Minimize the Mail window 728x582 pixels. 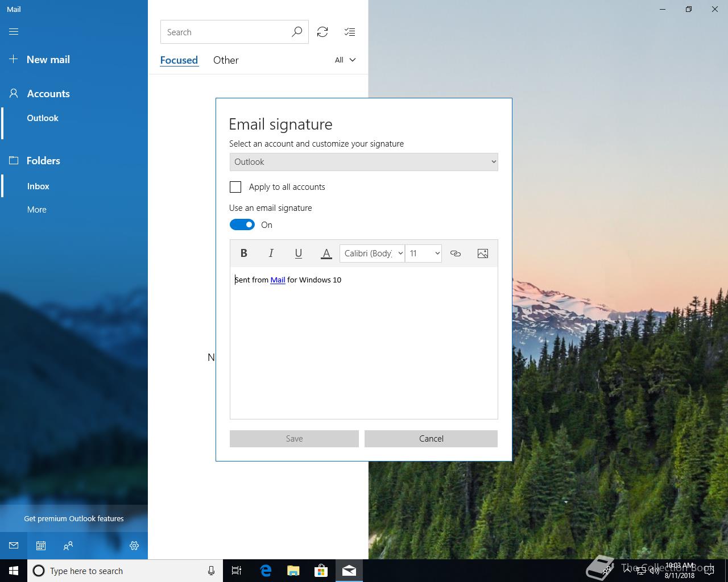(x=663, y=9)
